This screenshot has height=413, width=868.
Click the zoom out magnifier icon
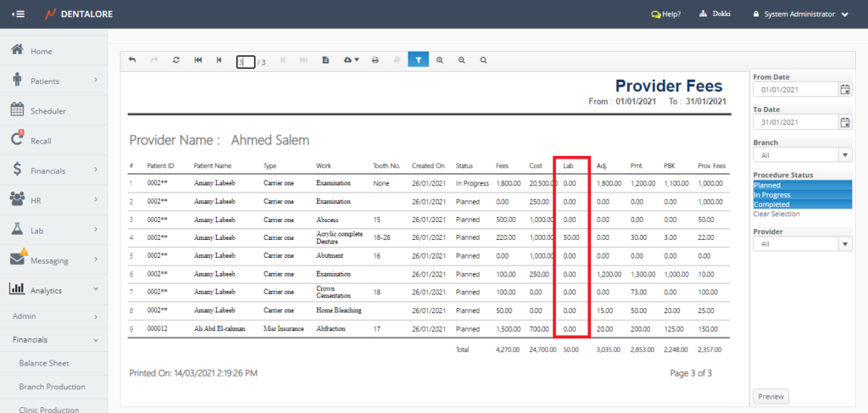tap(461, 60)
